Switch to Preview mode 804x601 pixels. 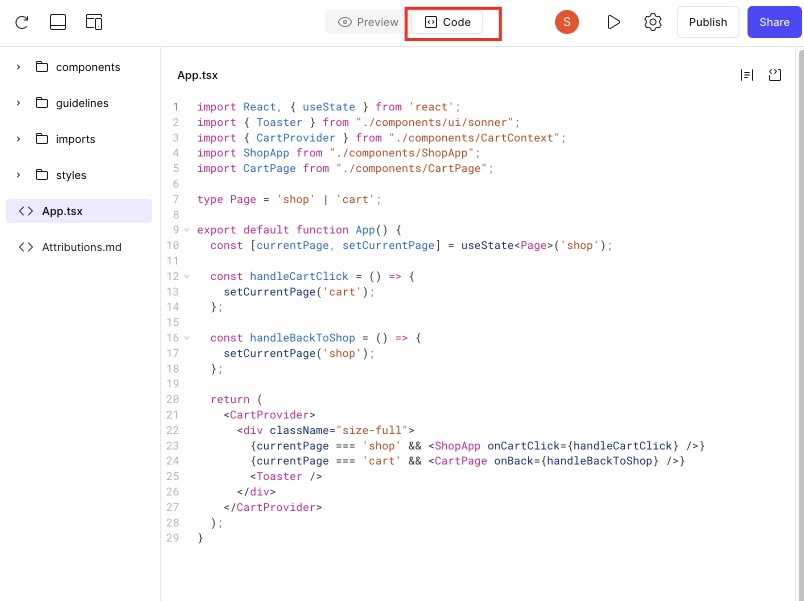[368, 22]
